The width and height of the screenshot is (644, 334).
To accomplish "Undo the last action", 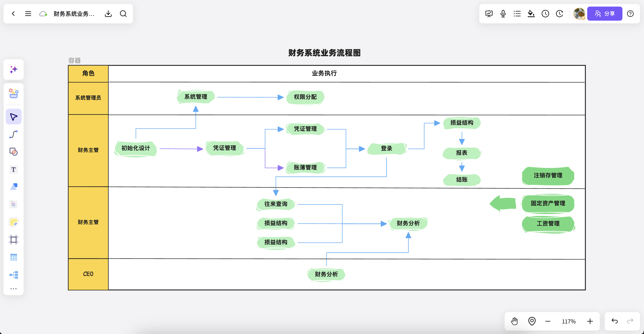I will (615, 321).
